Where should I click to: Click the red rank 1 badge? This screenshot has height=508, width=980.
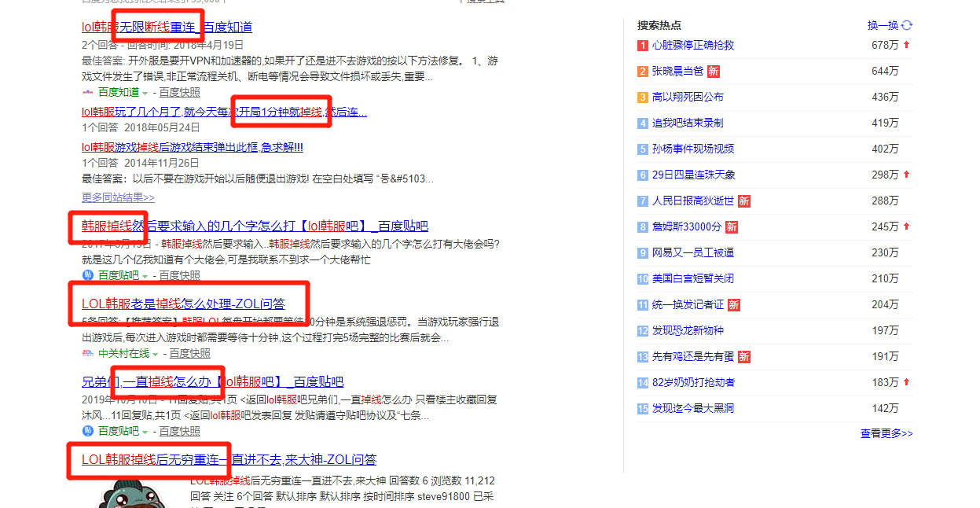643,46
